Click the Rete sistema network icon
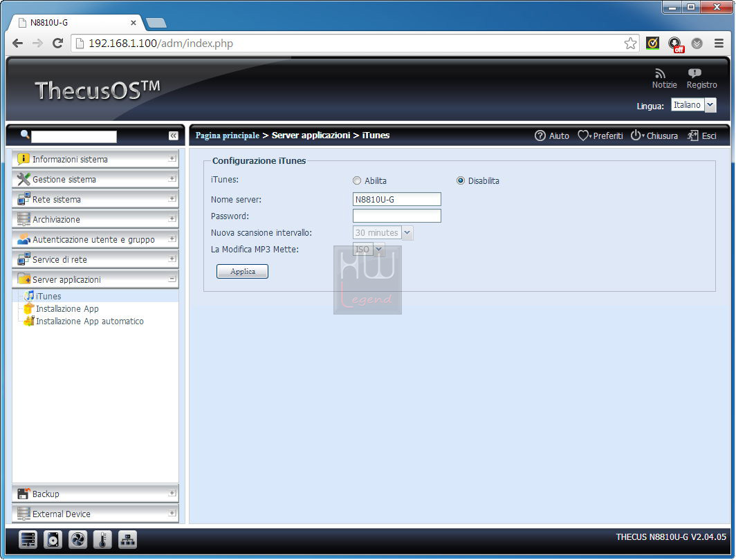The image size is (736, 560). coord(23,199)
